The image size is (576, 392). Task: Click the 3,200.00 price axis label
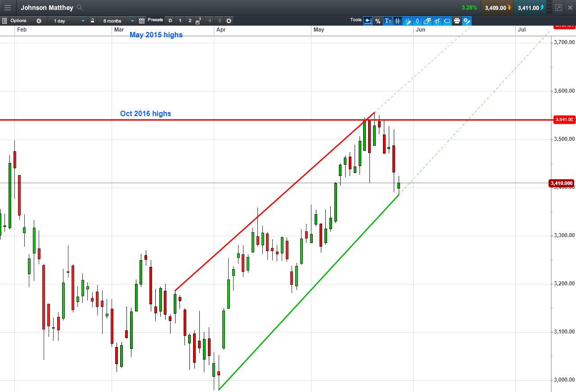point(565,284)
